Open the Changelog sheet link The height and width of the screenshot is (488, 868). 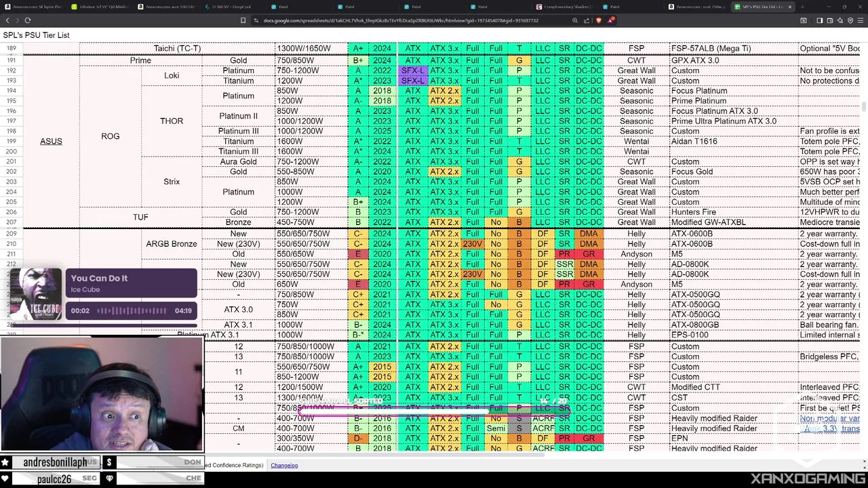[x=284, y=465]
